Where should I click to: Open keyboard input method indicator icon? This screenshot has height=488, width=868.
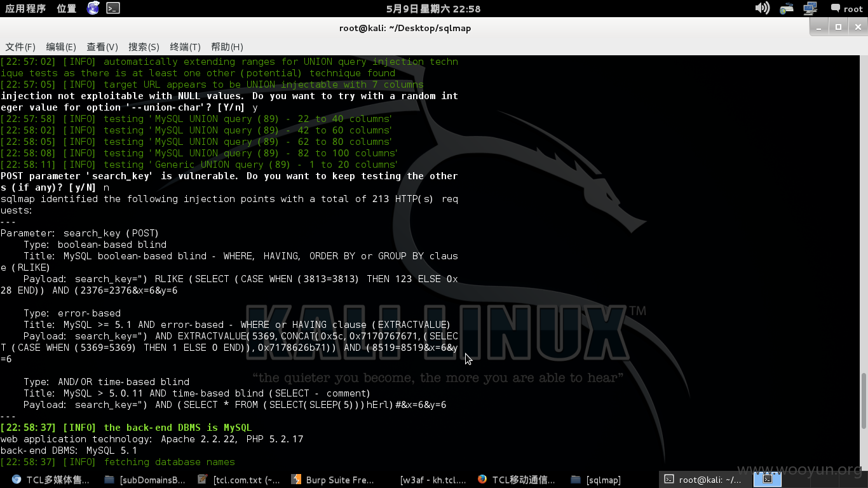pos(787,8)
